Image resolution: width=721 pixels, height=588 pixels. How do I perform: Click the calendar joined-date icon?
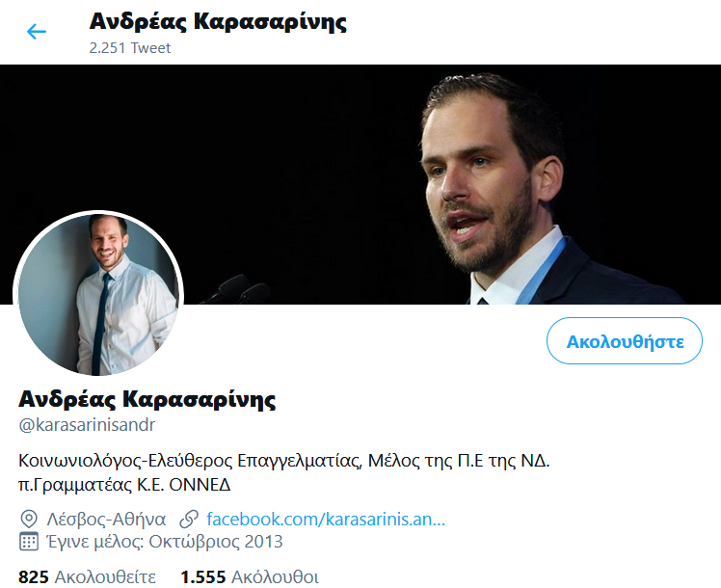point(29,542)
